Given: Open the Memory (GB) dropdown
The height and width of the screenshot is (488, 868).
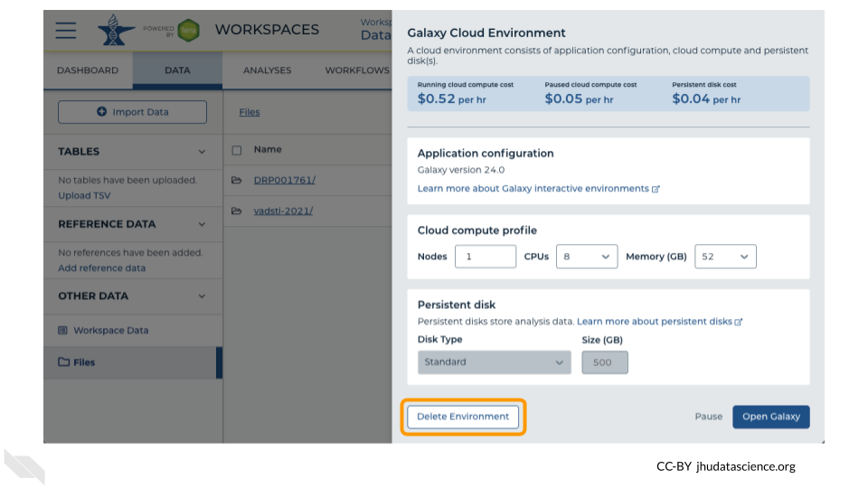Looking at the screenshot, I should tap(725, 257).
